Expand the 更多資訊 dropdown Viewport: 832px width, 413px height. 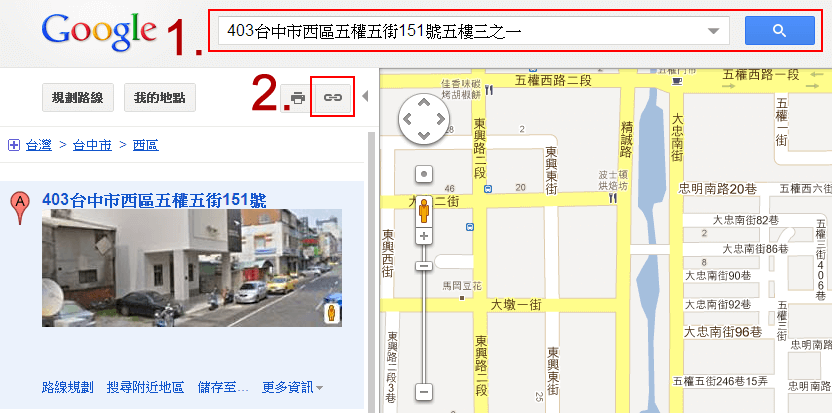[292, 388]
